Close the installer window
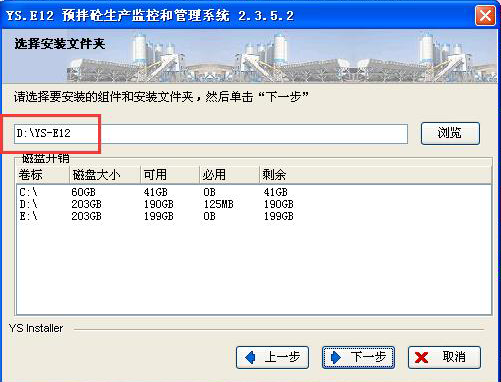This screenshot has width=501, height=382. (x=485, y=15)
